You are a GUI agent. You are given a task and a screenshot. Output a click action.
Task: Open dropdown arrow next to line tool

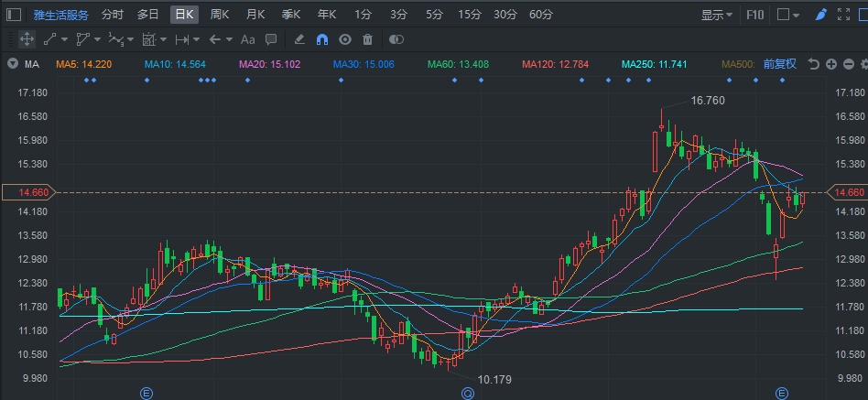(64, 40)
